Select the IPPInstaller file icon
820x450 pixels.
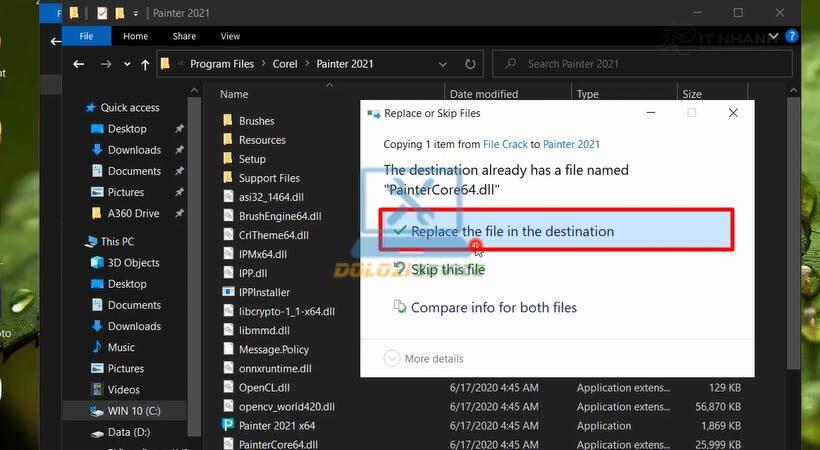pos(227,292)
